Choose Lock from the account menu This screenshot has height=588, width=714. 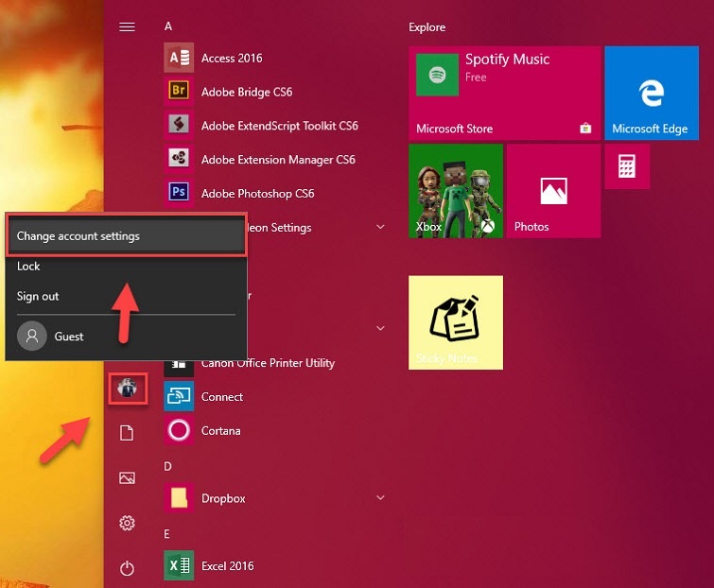127,267
